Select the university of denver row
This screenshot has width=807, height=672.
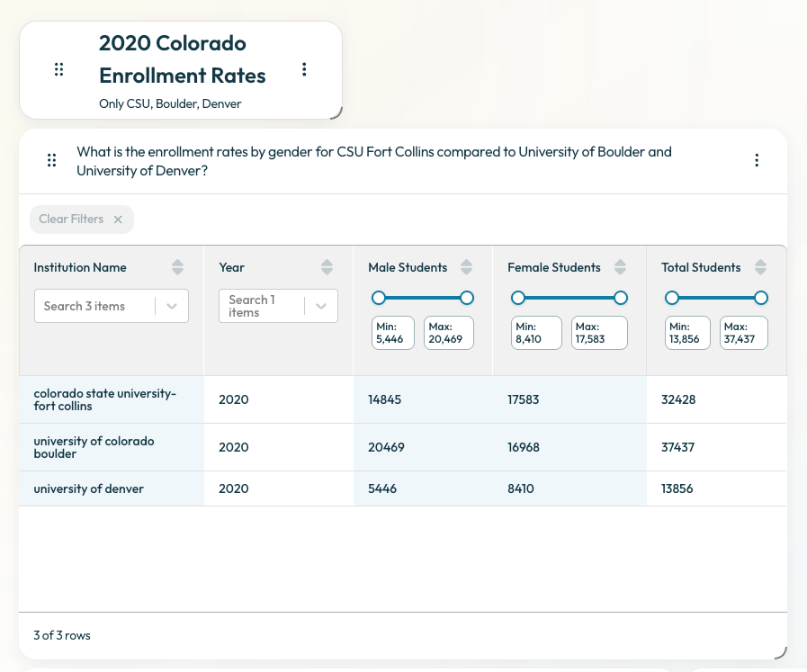(x=403, y=488)
